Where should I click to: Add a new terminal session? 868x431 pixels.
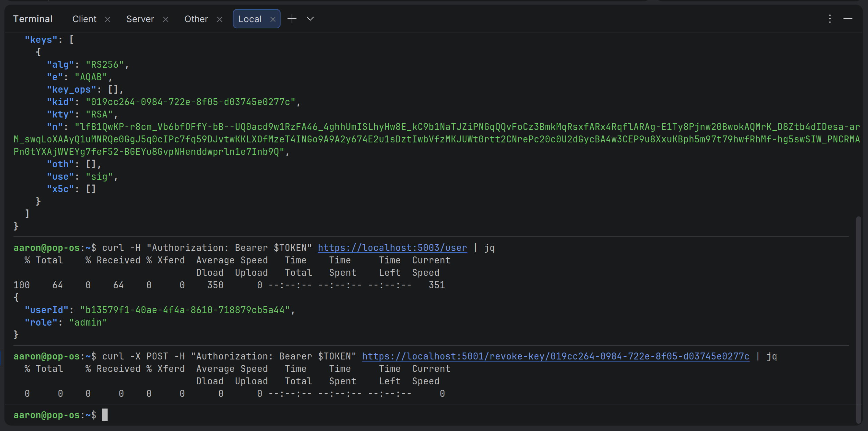(292, 19)
